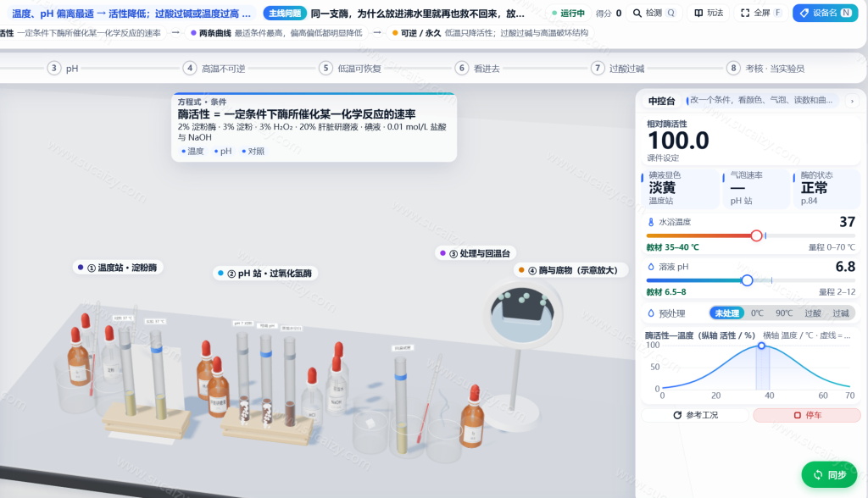Image resolution: width=868 pixels, height=498 pixels.
Task: Go to step 3 pH
Action: [63, 69]
